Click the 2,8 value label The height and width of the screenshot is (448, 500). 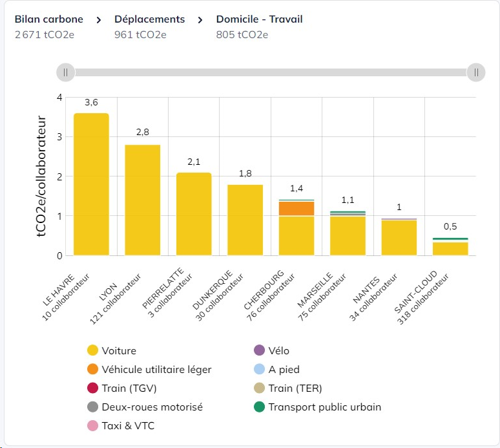coord(143,132)
